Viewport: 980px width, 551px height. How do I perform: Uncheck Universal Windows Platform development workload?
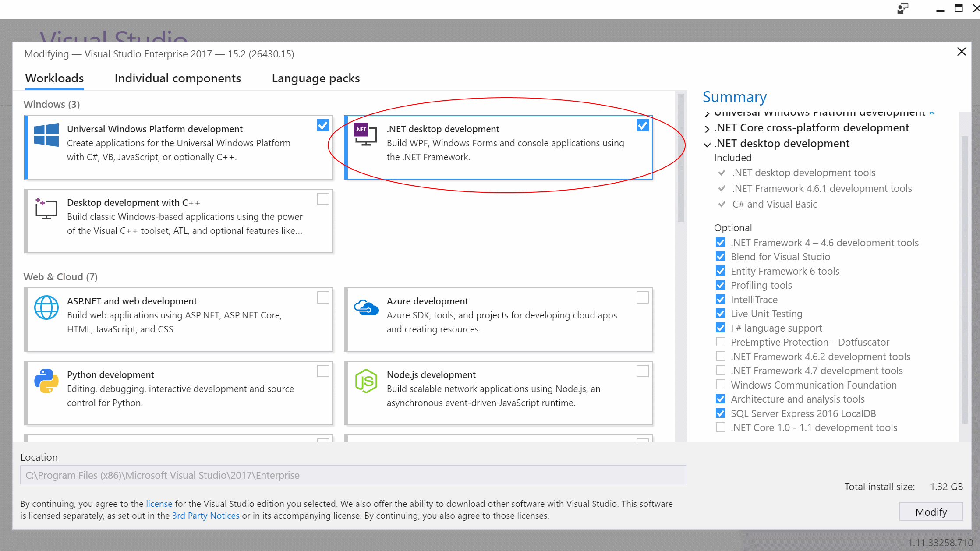323,126
